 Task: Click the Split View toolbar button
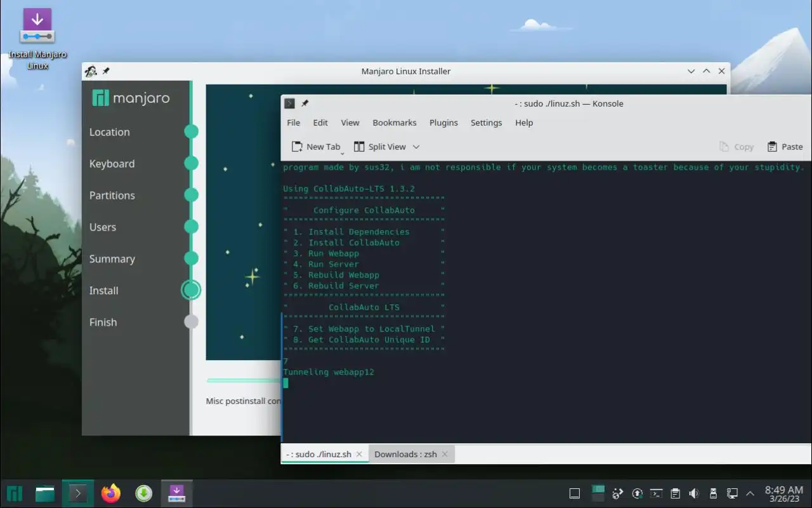[x=379, y=147]
